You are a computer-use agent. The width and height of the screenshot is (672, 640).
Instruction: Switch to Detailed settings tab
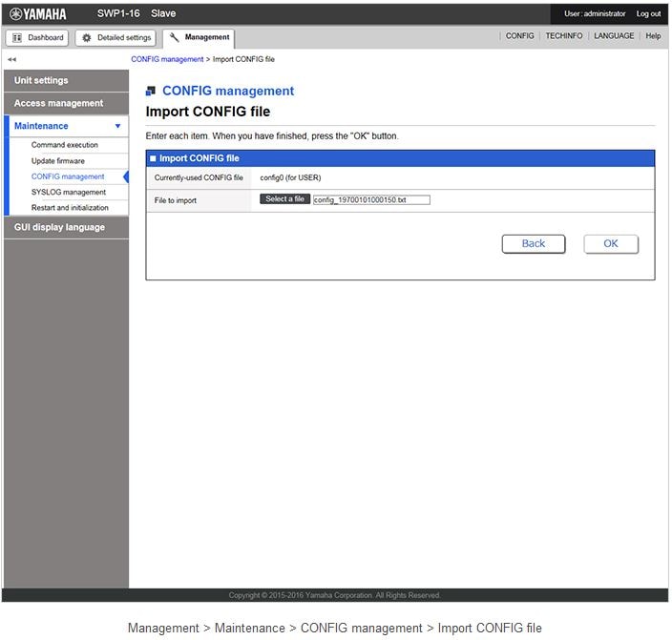tap(116, 37)
